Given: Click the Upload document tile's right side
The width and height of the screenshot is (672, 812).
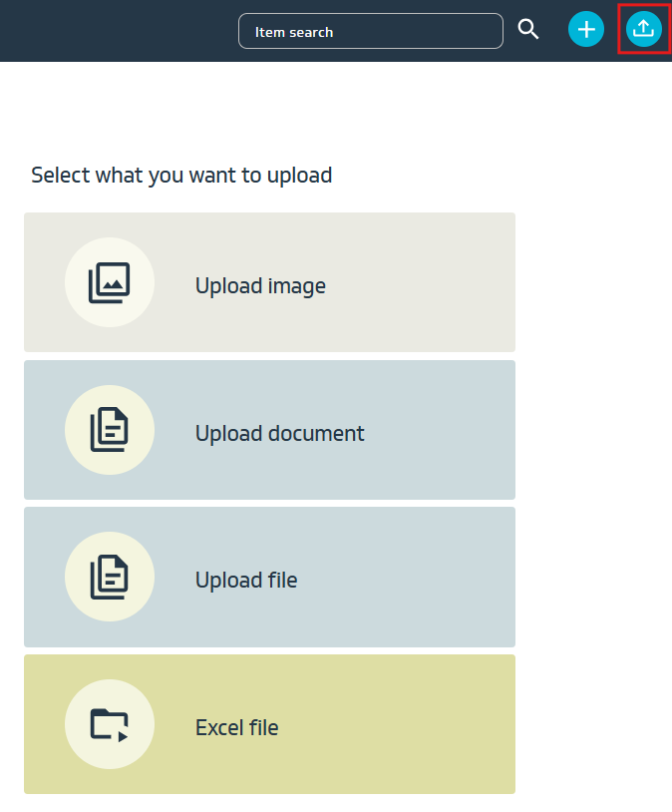Looking at the screenshot, I should point(449,430).
